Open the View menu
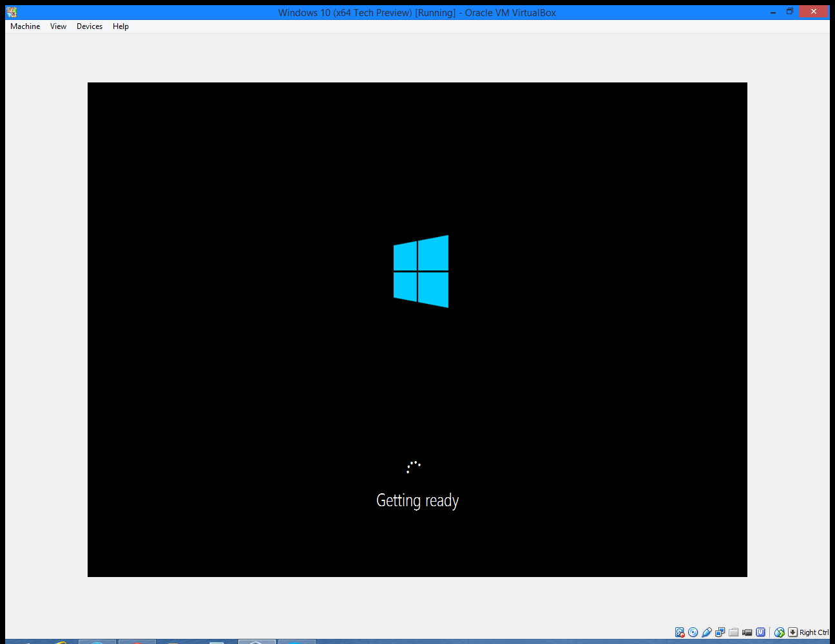Viewport: 835px width, 644px height. coord(58,26)
